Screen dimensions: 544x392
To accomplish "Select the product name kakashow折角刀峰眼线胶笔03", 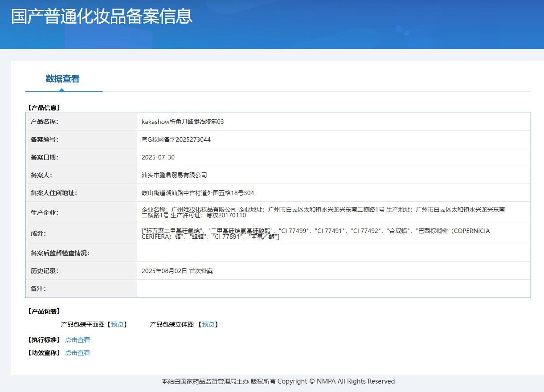I will [183, 122].
